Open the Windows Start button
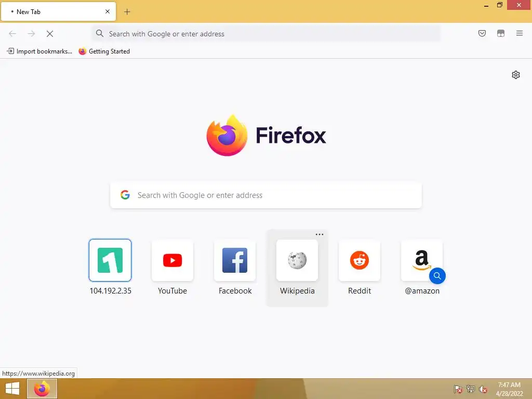The width and height of the screenshot is (532, 399). pyautogui.click(x=12, y=389)
